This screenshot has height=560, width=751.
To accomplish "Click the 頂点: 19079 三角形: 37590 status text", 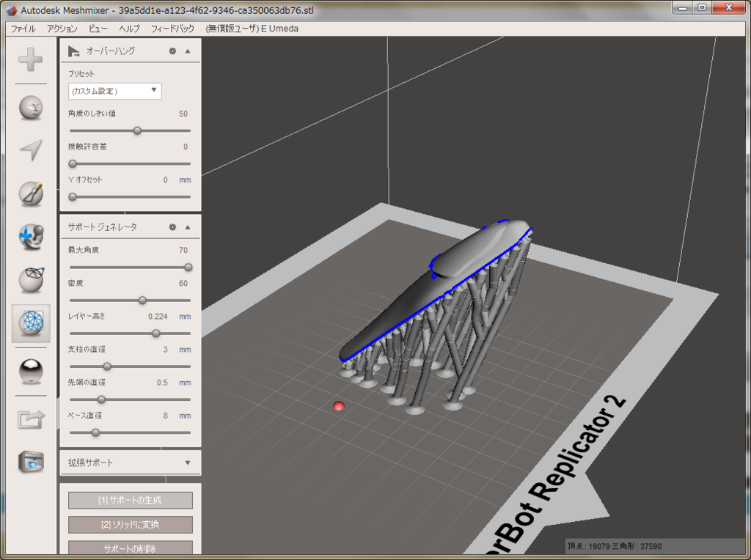I will tap(615, 546).
